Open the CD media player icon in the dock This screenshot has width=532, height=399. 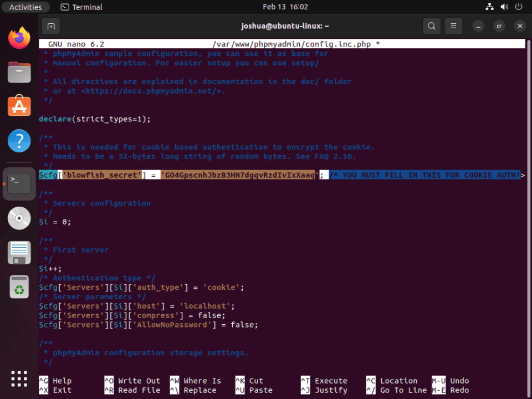[19, 218]
